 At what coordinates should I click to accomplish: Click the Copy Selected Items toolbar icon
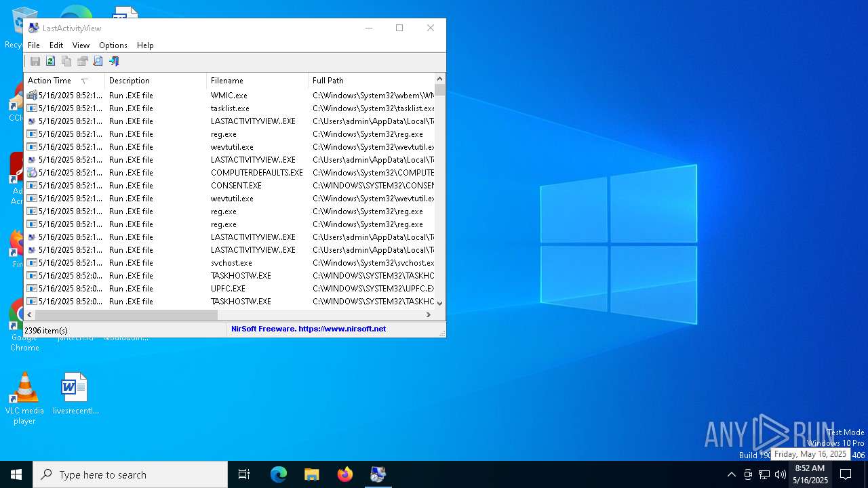coord(66,61)
